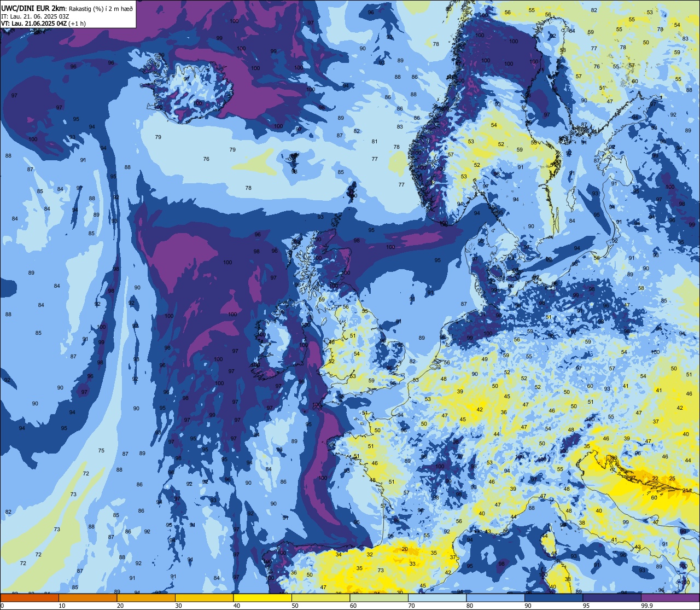Click the pale blue 70–80 legend segment
This screenshot has width=700, height=610.
pos(437,597)
